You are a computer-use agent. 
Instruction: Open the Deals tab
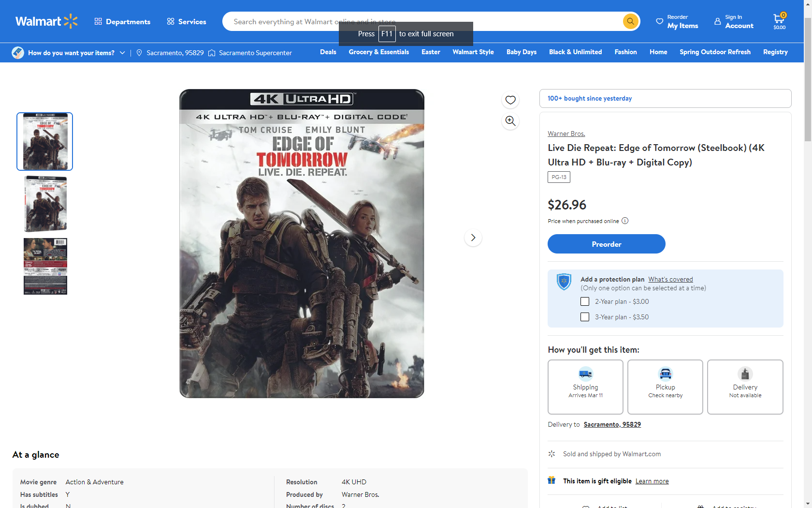click(x=328, y=52)
